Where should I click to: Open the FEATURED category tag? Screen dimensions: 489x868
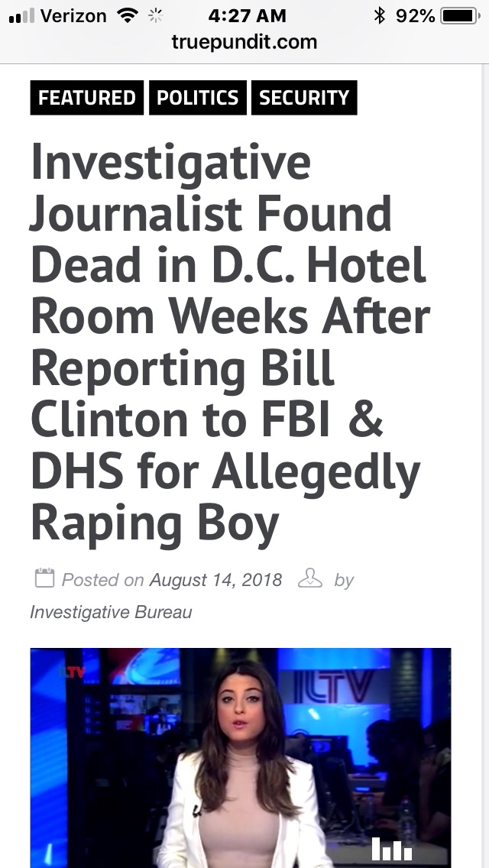86,98
